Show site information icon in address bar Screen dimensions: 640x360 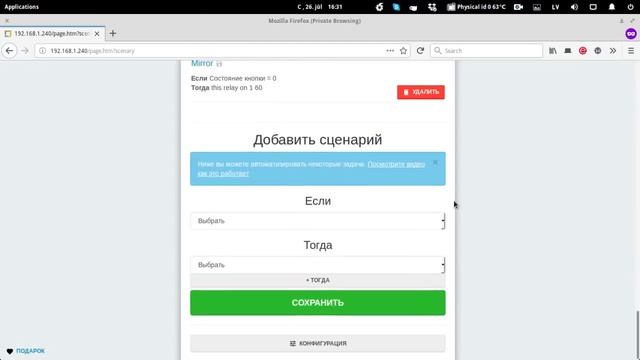pyautogui.click(x=42, y=51)
